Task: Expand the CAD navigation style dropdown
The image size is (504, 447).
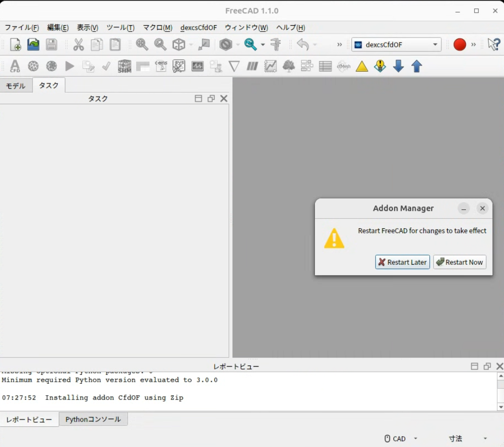Action: pos(401,439)
